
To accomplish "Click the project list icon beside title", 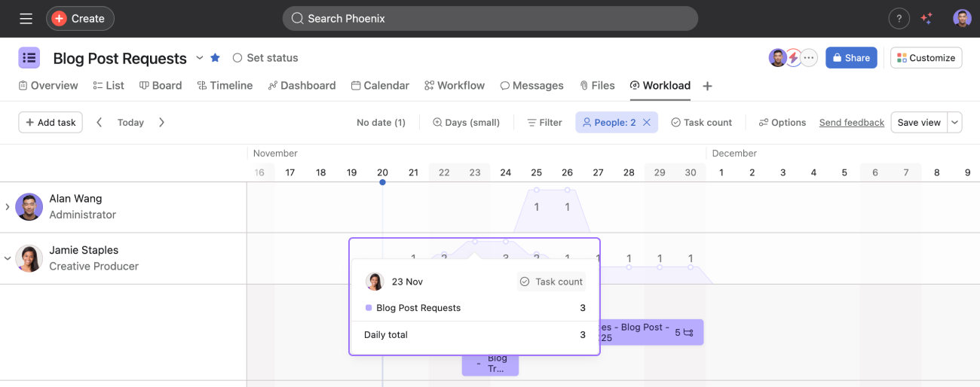I will [x=29, y=58].
